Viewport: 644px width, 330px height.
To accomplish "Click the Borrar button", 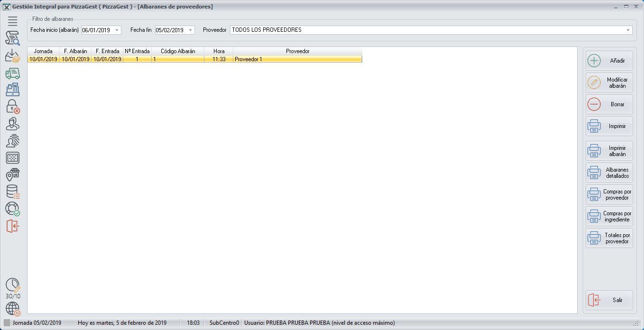I will point(609,104).
